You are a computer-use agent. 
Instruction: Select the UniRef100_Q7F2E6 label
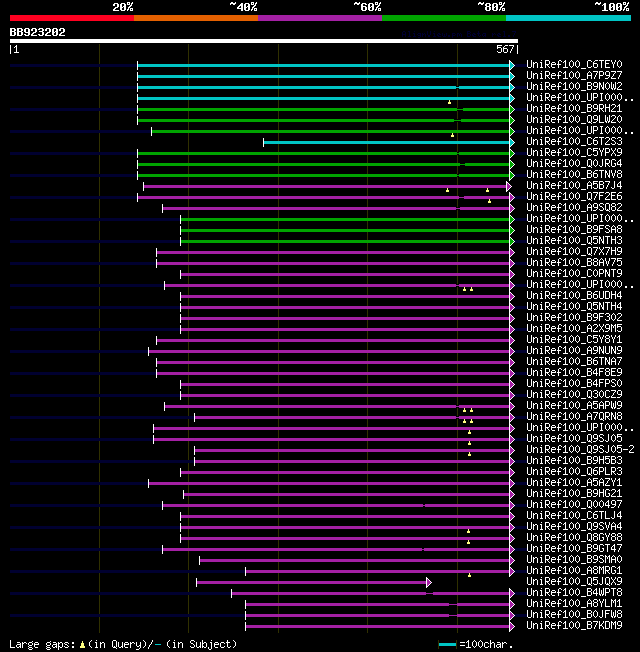point(574,196)
